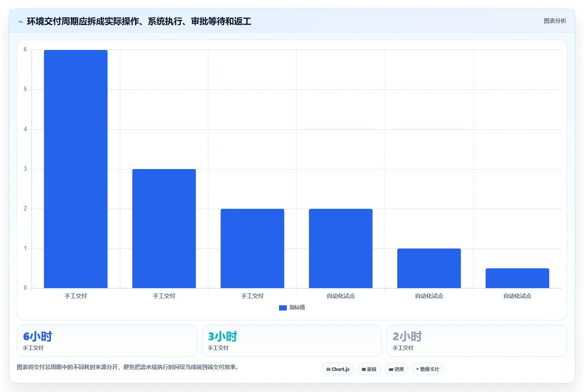584x392 pixels.
Task: Click the y-axis label 6
Action: (25, 50)
